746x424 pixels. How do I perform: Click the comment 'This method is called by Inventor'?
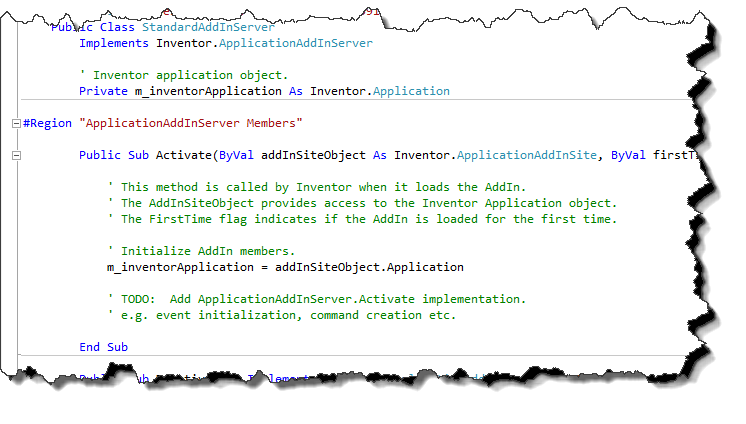click(316, 187)
